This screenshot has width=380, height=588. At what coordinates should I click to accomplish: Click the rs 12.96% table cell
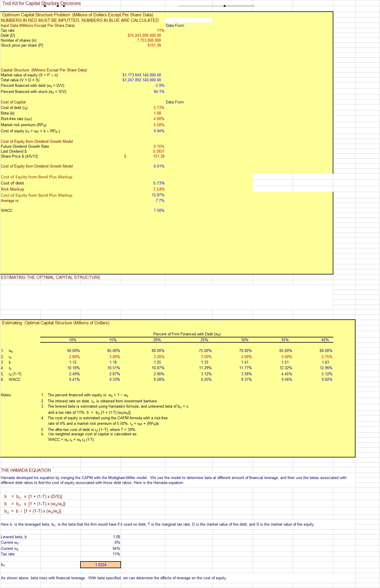pos(326,368)
